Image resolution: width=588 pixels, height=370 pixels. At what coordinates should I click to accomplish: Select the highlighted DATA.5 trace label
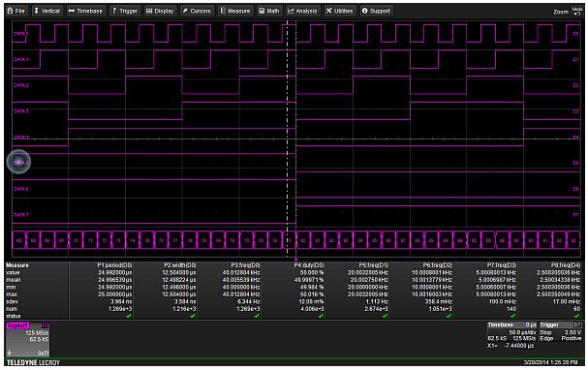tap(18, 162)
